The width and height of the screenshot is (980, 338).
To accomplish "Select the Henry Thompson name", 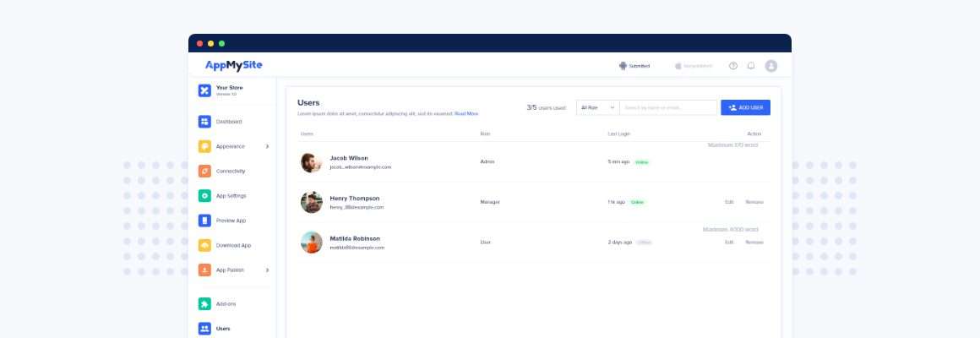I will pyautogui.click(x=354, y=198).
